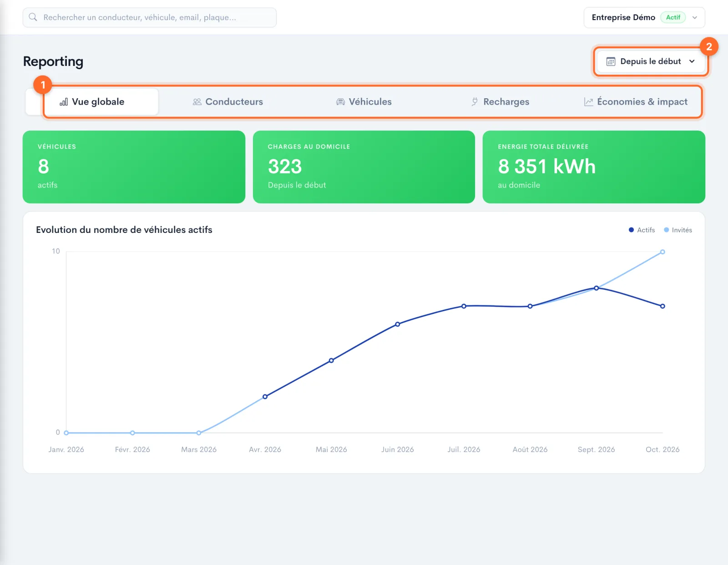Toggle the Invités series in chart legend
The height and width of the screenshot is (565, 728).
point(677,230)
